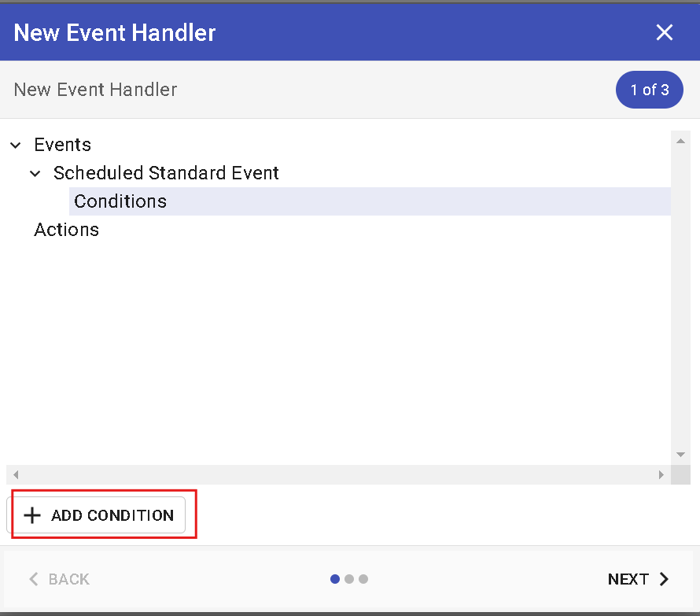Collapse the Events tree node chevron
This screenshot has height=616, width=700.
(16, 146)
